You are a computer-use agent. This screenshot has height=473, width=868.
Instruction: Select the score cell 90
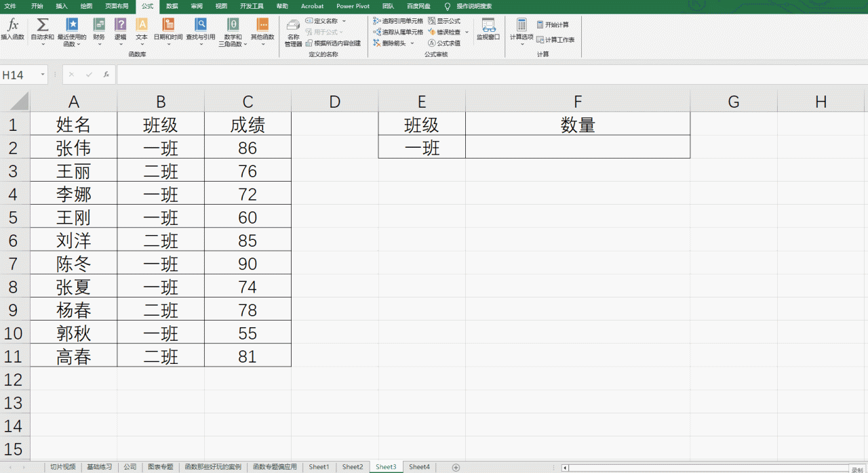coord(248,264)
